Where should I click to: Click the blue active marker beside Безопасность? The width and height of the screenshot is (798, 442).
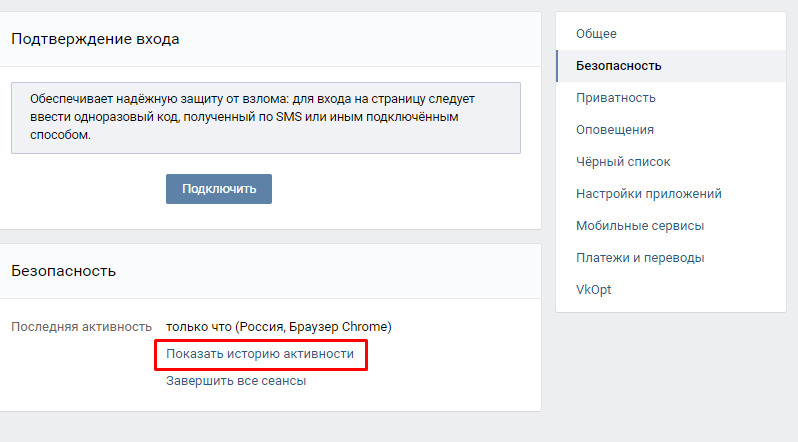[557, 66]
